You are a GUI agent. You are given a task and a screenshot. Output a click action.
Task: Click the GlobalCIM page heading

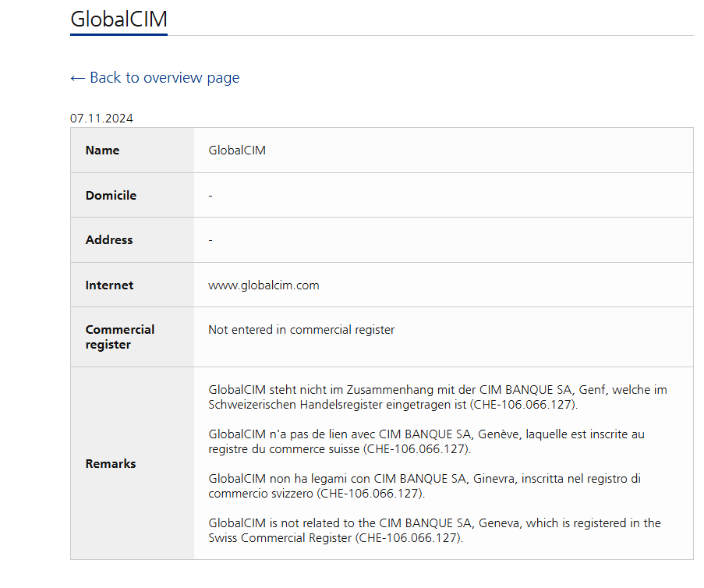[x=119, y=19]
